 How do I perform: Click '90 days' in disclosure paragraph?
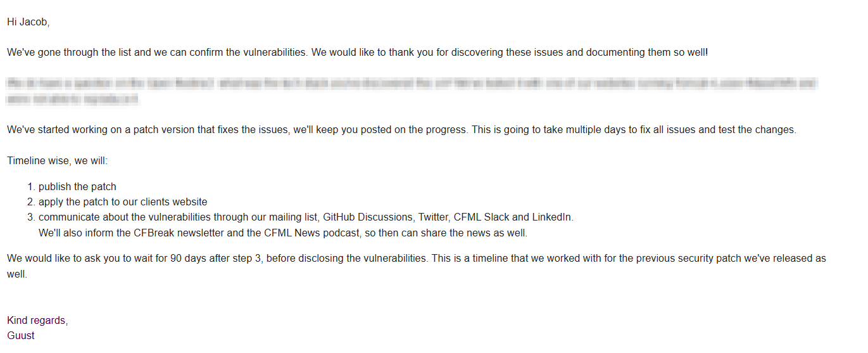pos(189,259)
